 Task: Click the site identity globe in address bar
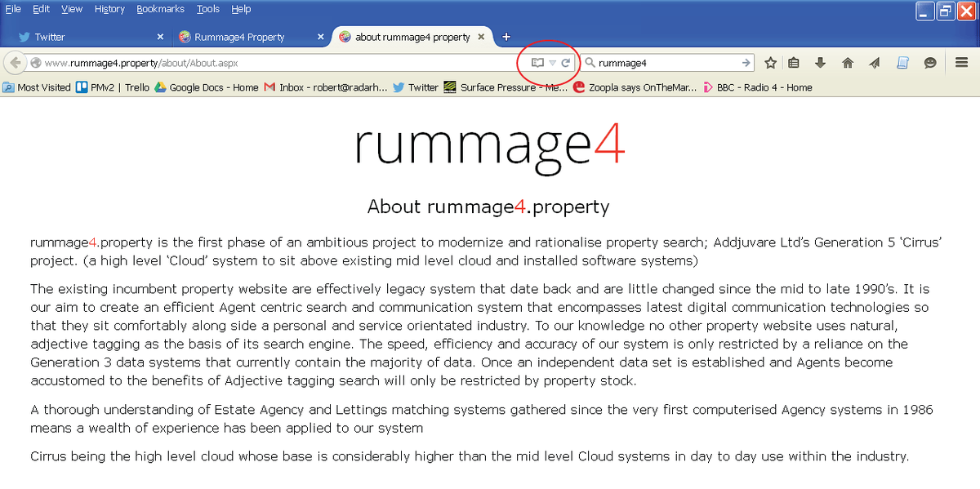(x=36, y=63)
